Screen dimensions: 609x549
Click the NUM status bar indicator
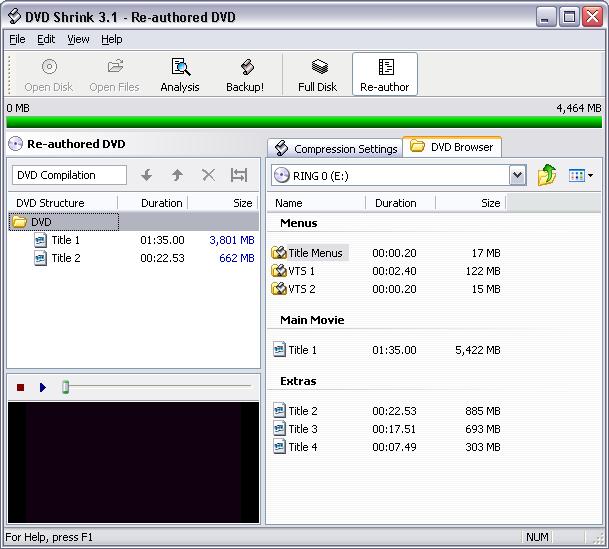tap(537, 537)
